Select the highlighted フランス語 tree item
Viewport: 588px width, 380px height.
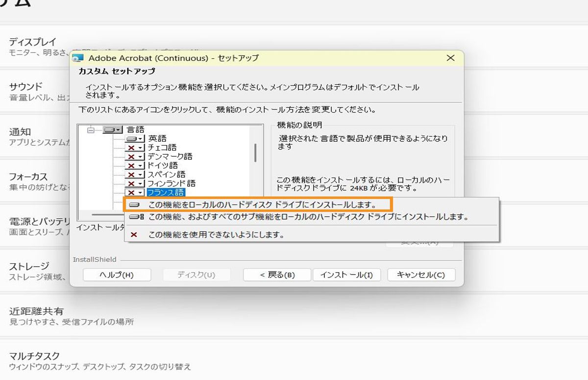point(166,192)
